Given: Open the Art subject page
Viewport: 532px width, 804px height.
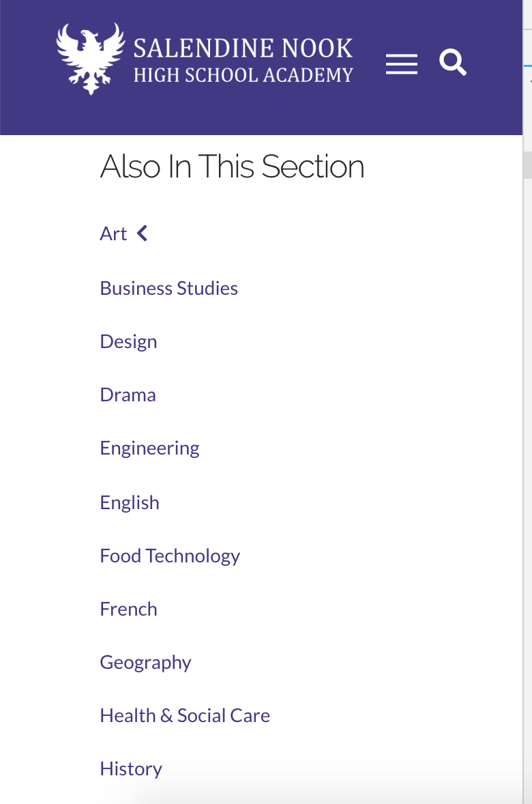Looking at the screenshot, I should click(x=113, y=234).
